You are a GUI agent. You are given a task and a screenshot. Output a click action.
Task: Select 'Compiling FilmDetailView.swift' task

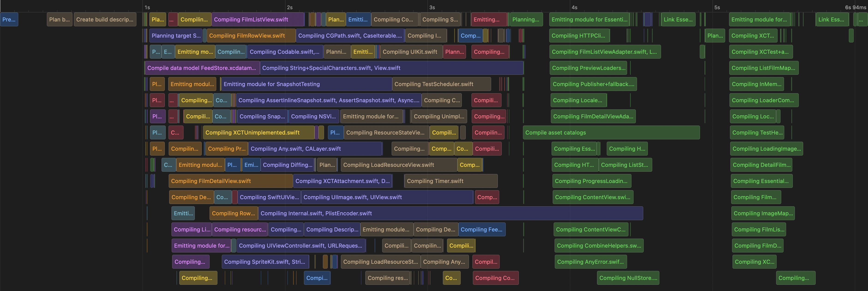[x=231, y=181]
